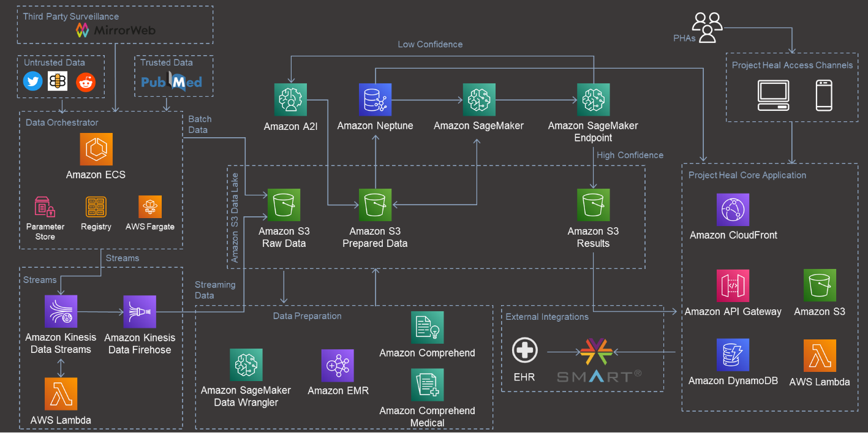Image resolution: width=868 pixels, height=435 pixels.
Task: Select the vertical 'Amazon S3 Data Lake' label
Action: point(235,217)
